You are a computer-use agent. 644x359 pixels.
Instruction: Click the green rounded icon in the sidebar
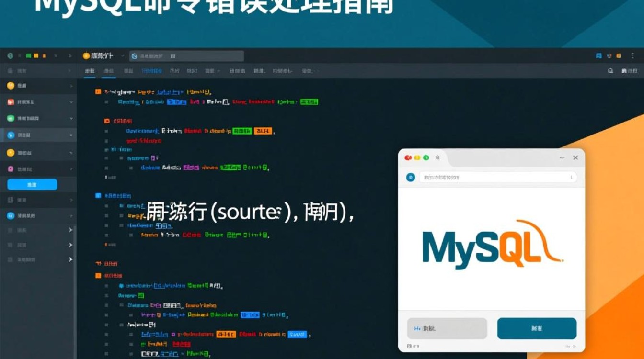tap(11, 118)
